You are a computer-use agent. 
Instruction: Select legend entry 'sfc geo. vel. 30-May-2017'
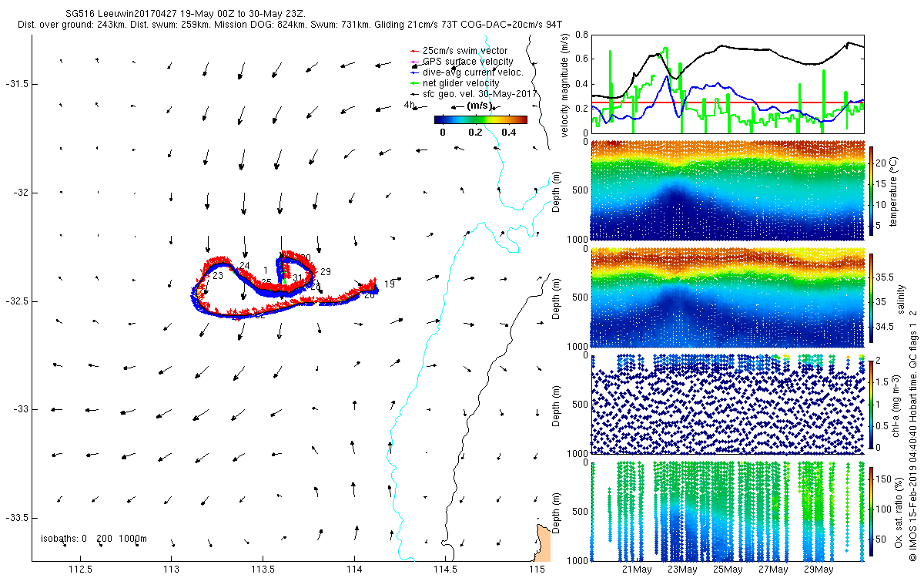(473, 93)
